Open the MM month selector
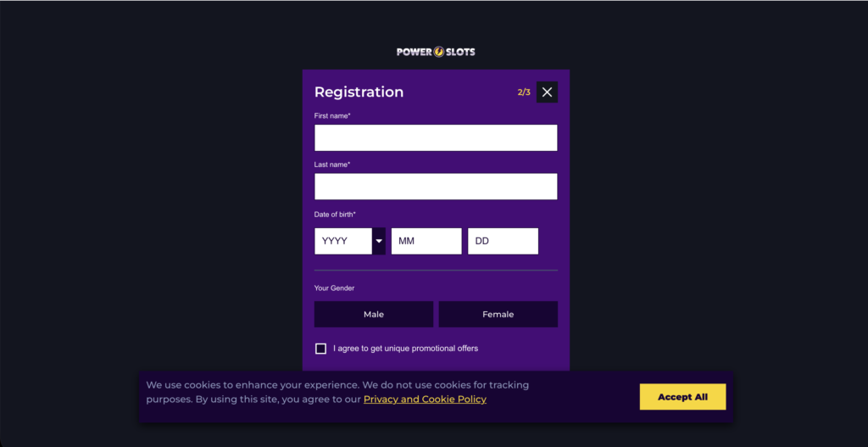 click(426, 241)
